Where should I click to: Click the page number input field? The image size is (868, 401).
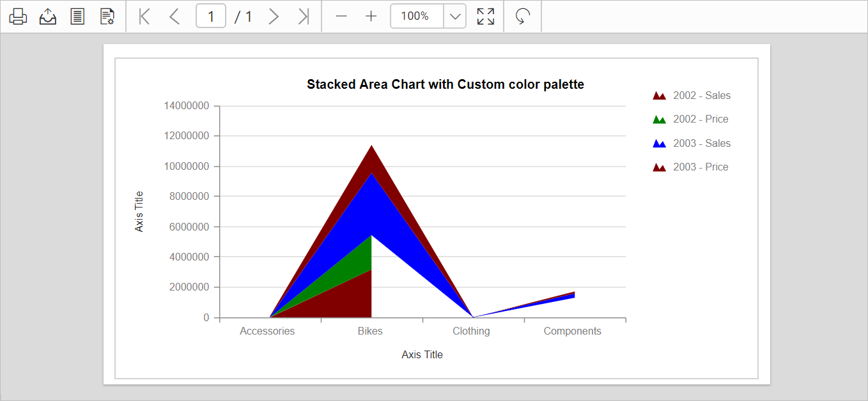tap(211, 16)
